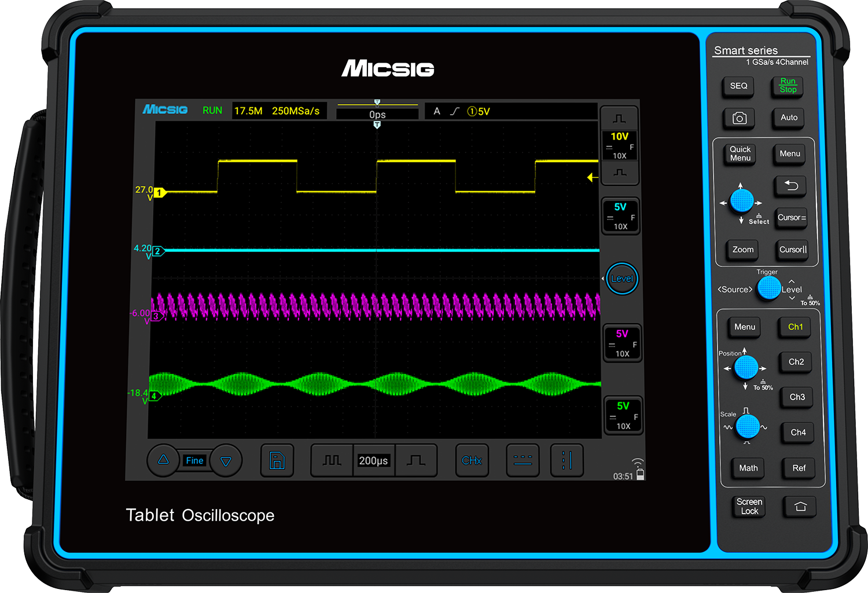
Task: Tap the pulse icon below the 10V box
Action: (x=620, y=173)
